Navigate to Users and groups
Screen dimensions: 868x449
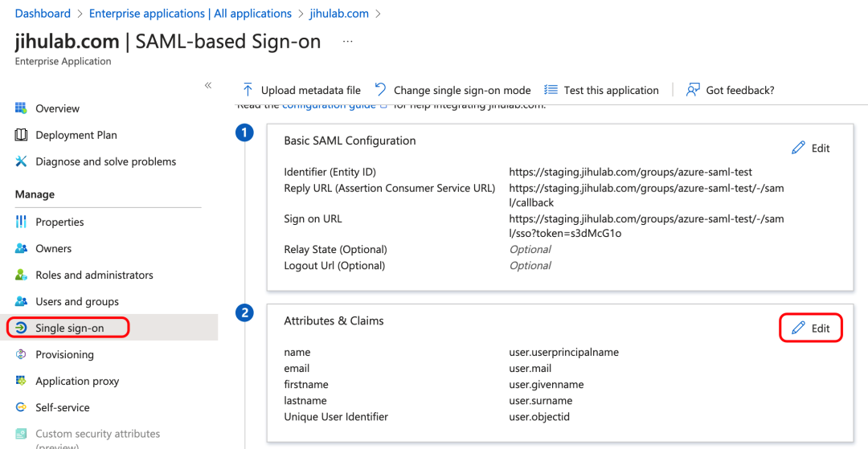77,301
